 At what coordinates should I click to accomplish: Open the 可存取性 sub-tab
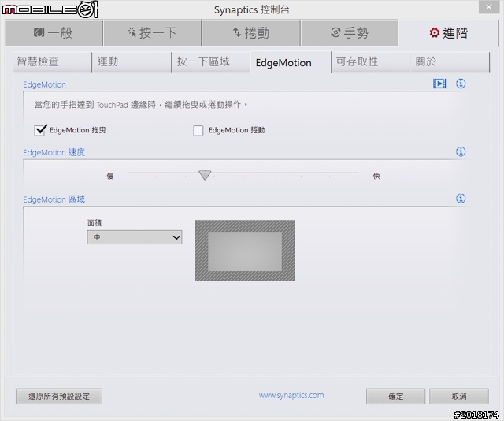(x=370, y=61)
